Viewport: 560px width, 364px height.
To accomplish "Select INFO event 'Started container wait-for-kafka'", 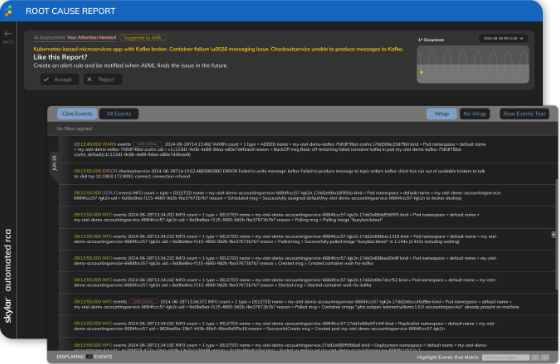I will tap(308, 283).
